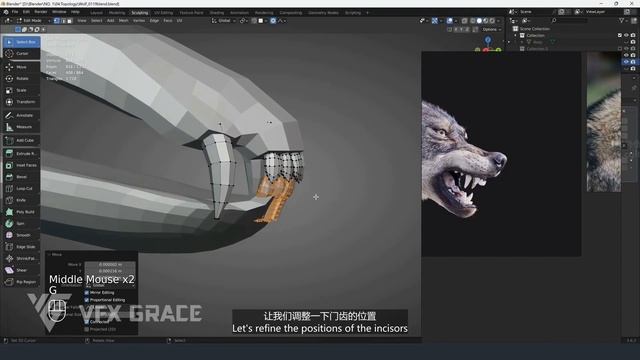Click the wolf reference image
Viewport: 640px width, 360px height.
tap(501, 154)
